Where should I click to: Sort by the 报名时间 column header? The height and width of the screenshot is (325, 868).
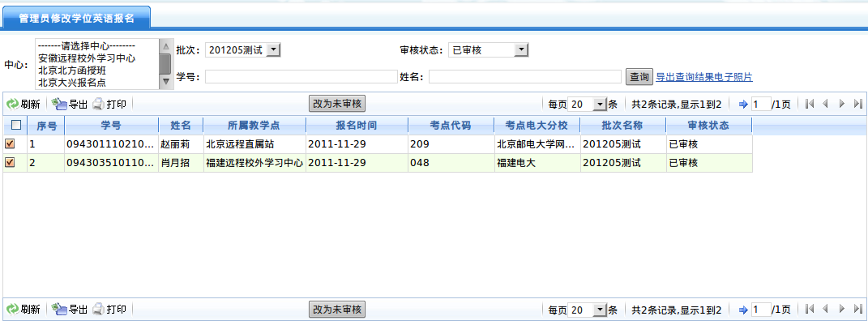(356, 126)
